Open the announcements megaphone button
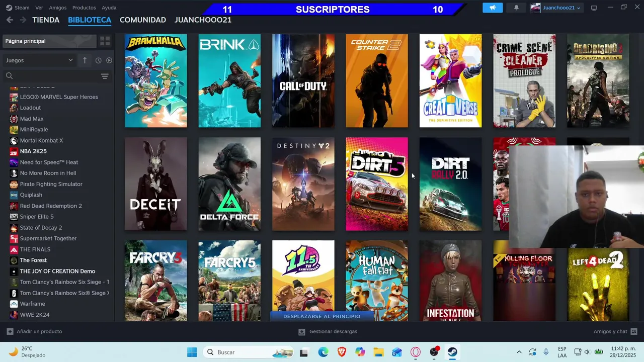This screenshot has width=644, height=362. (493, 8)
